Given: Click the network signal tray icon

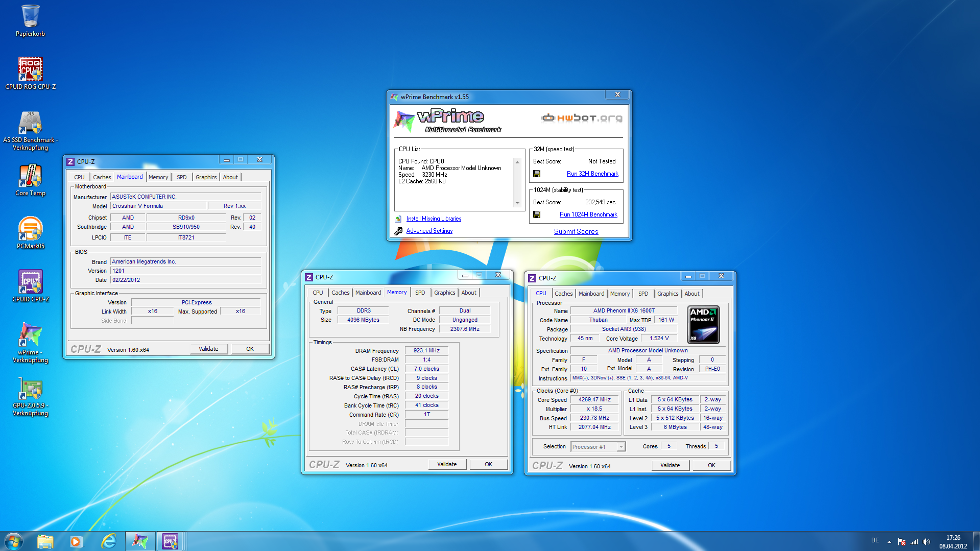Looking at the screenshot, I should (914, 541).
